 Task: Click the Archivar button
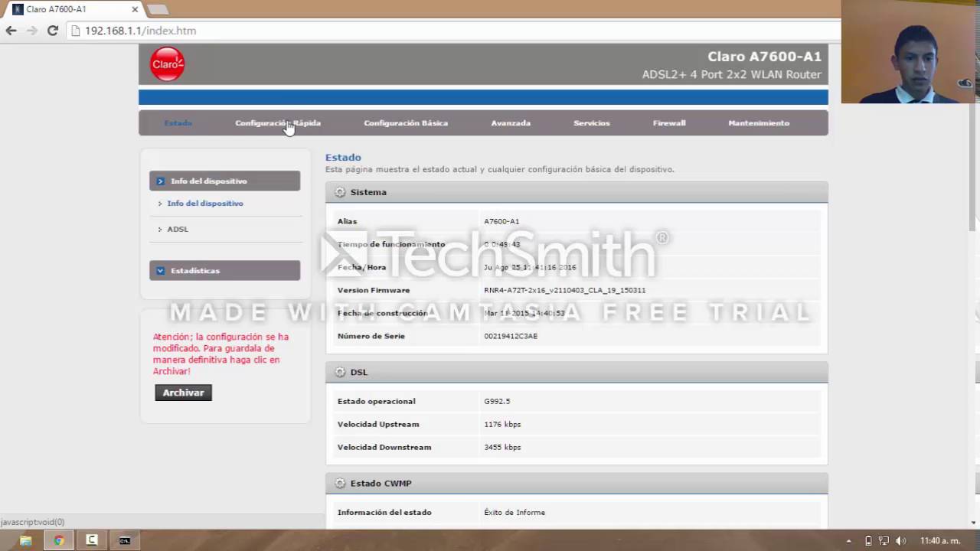(183, 393)
